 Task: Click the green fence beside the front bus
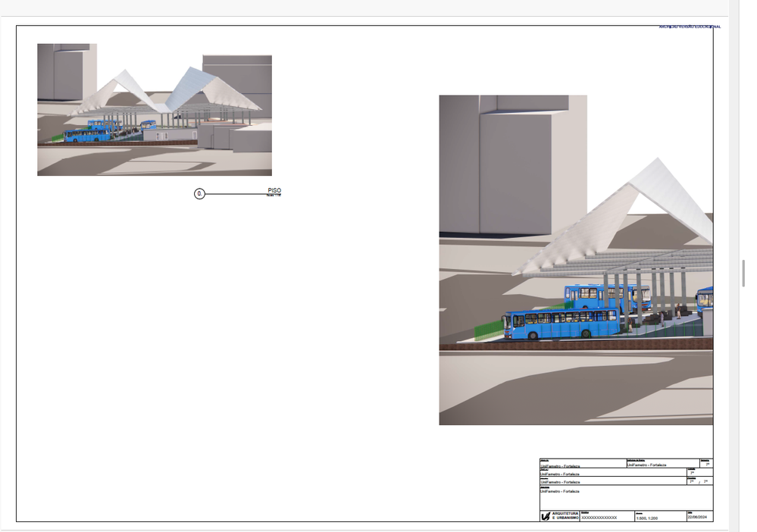(489, 329)
